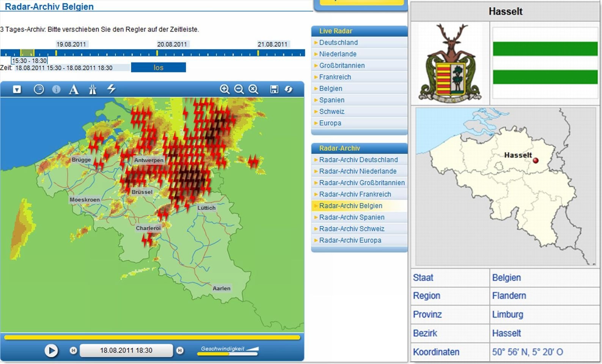Step to the previous radar frame
The image size is (602, 364).
pos(73,350)
